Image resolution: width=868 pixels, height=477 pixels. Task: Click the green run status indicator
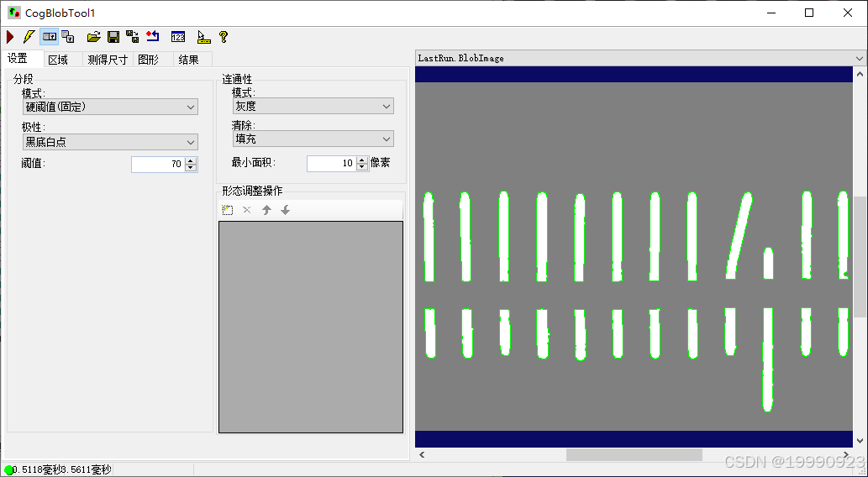(8, 470)
